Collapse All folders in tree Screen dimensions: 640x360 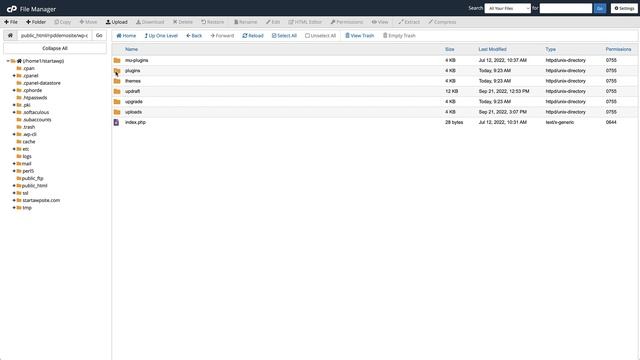[55, 48]
